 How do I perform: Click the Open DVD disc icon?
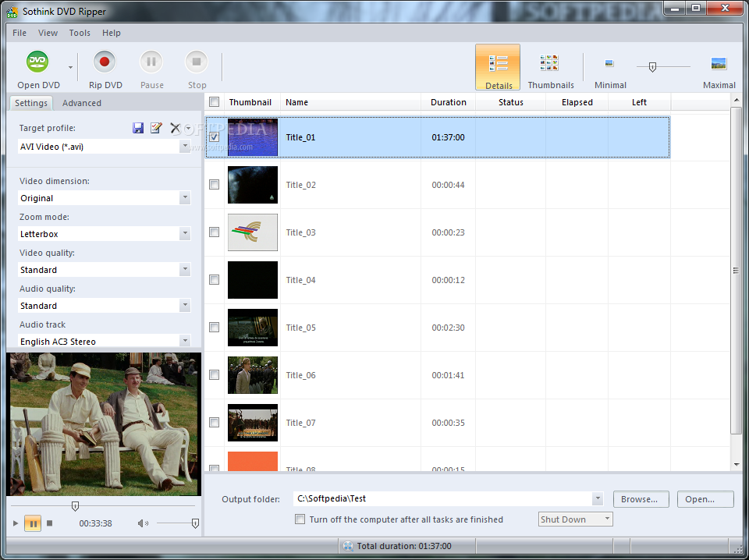(x=37, y=62)
